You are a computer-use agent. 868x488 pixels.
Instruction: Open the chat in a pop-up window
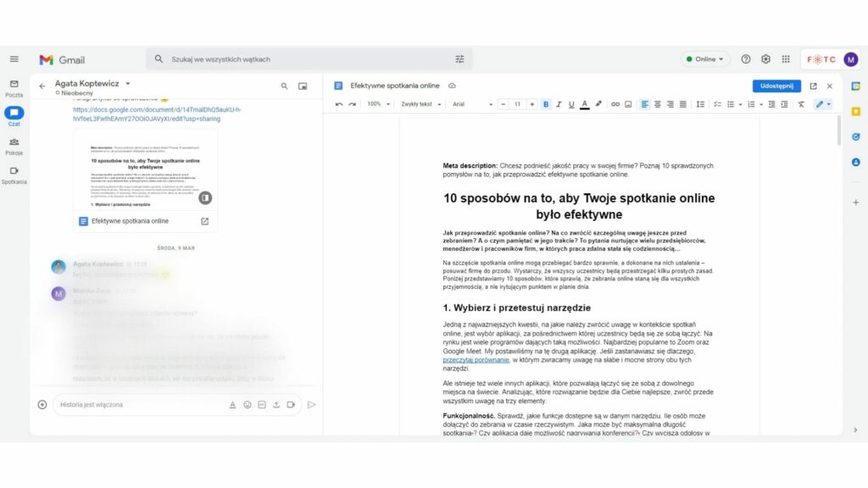303,86
